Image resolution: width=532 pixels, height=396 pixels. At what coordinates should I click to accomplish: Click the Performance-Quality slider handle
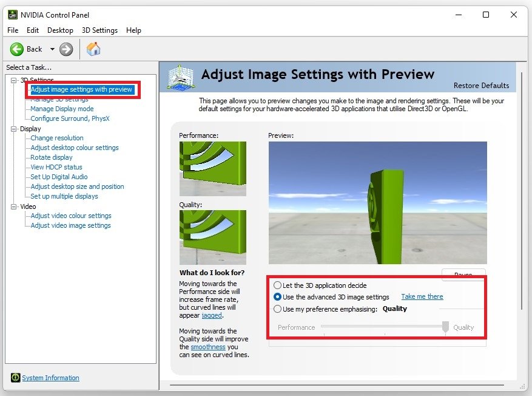coord(445,327)
